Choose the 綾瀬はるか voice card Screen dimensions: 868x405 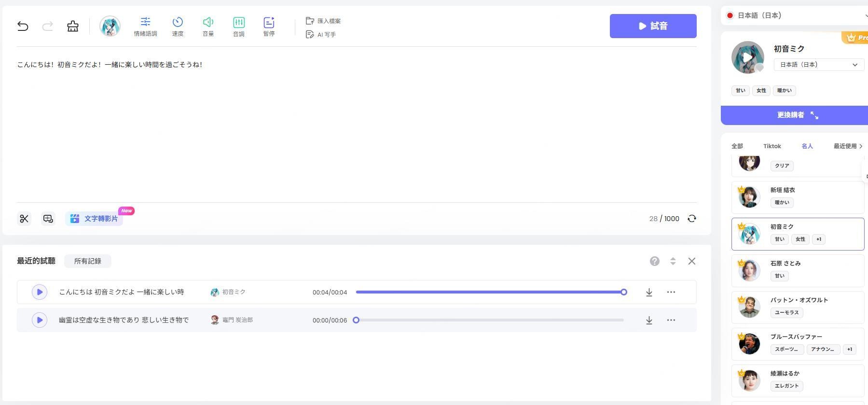pos(798,381)
